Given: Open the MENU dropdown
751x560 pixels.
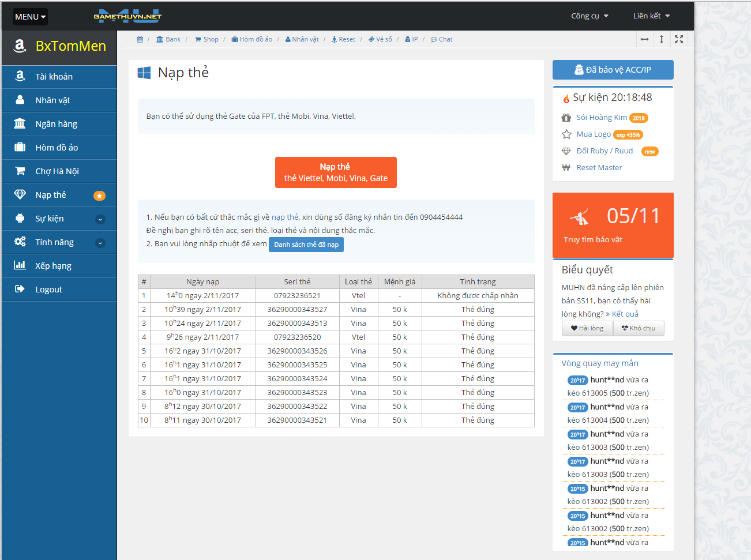Looking at the screenshot, I should click(31, 17).
